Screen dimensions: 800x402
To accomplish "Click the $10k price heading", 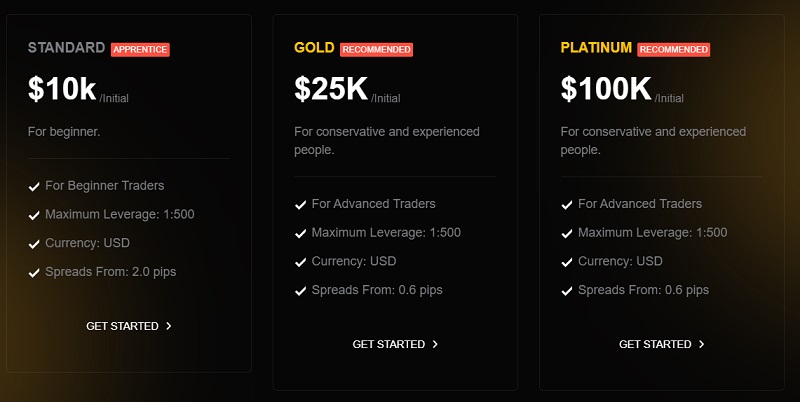I will (61, 89).
